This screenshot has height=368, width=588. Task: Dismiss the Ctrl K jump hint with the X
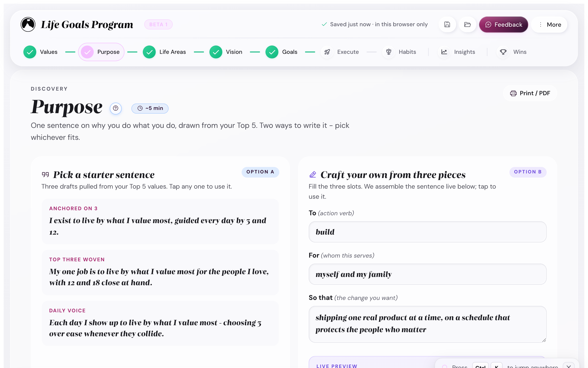tap(568, 366)
